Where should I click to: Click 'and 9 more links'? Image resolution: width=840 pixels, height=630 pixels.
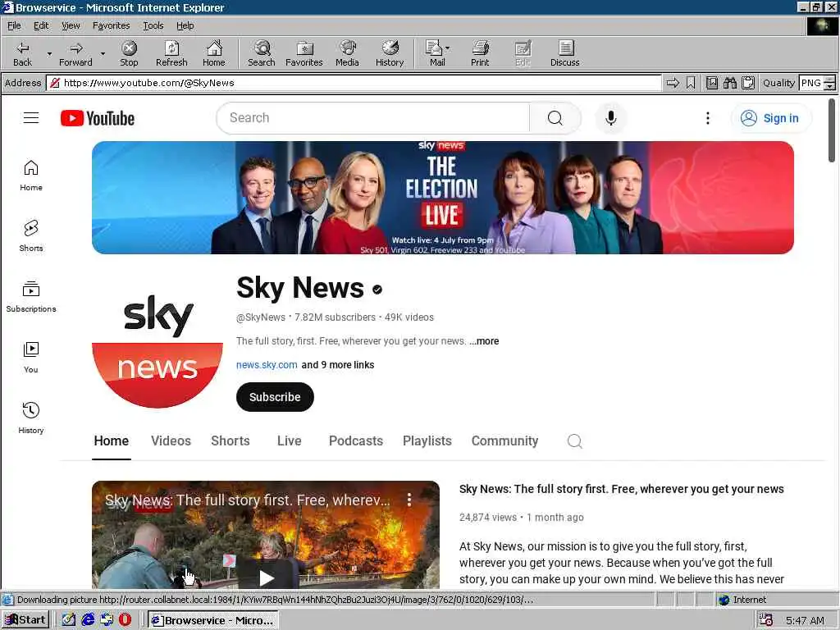337,365
